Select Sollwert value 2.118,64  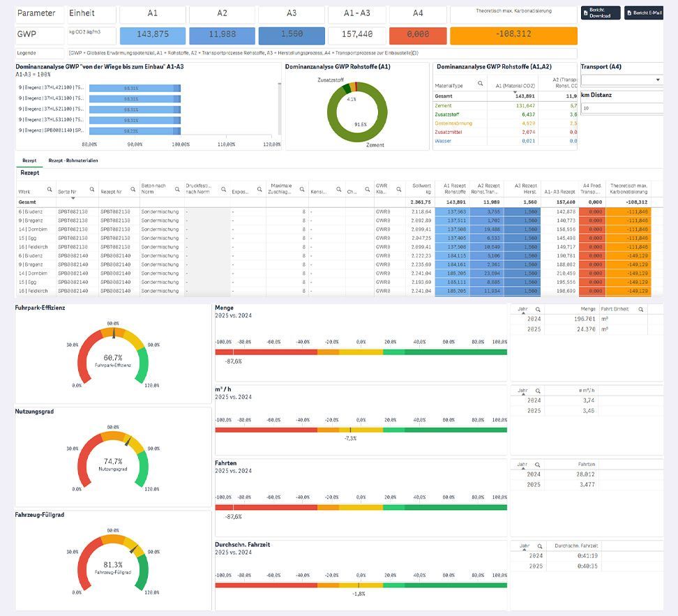coord(421,212)
